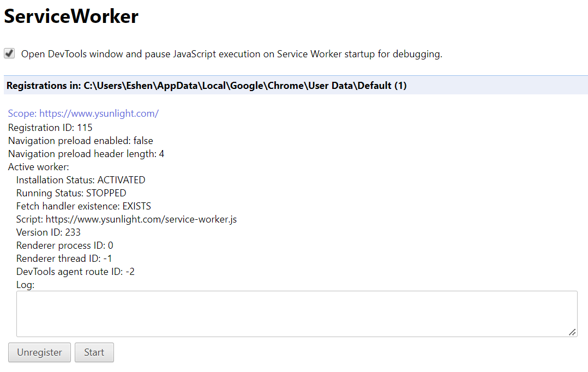This screenshot has width=588, height=372.
Task: Click the Unregister button
Action: [39, 352]
